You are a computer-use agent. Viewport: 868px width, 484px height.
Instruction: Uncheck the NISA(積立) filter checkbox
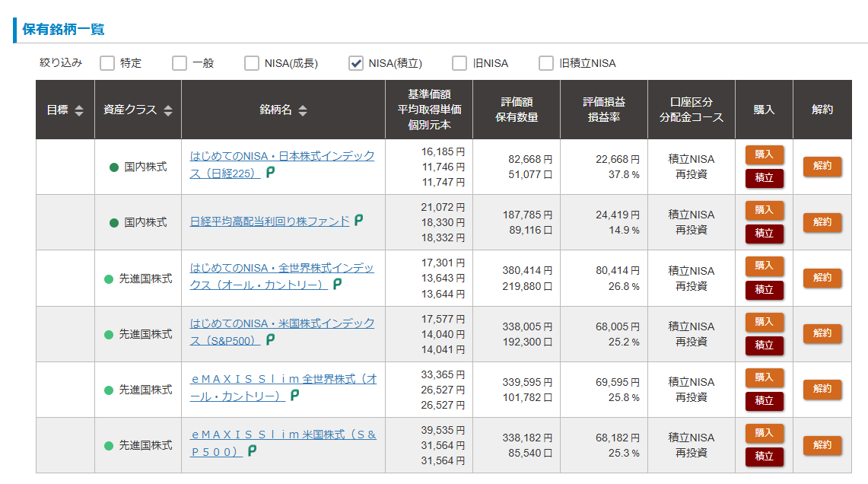coord(356,63)
